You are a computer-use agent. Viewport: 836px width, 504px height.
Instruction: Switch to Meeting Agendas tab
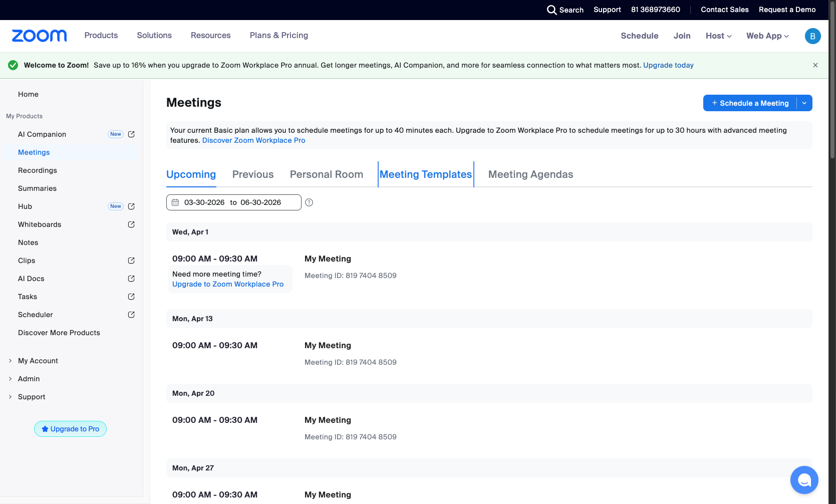click(x=530, y=174)
